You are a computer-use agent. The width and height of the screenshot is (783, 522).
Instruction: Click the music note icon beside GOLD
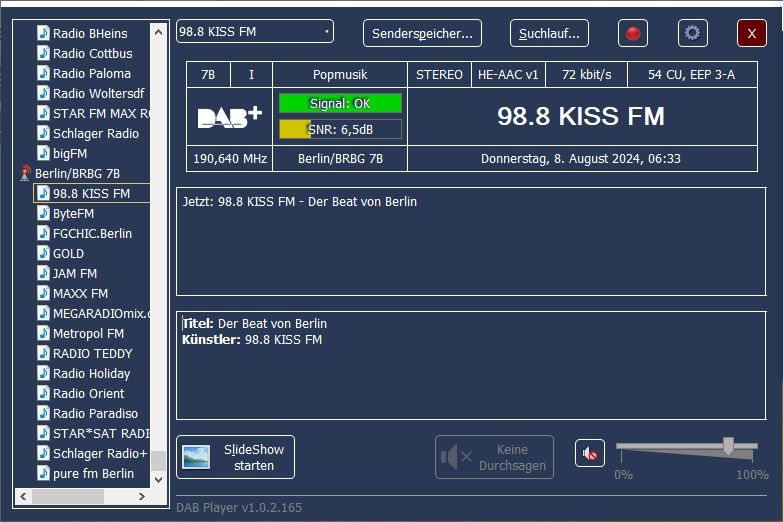pyautogui.click(x=43, y=253)
